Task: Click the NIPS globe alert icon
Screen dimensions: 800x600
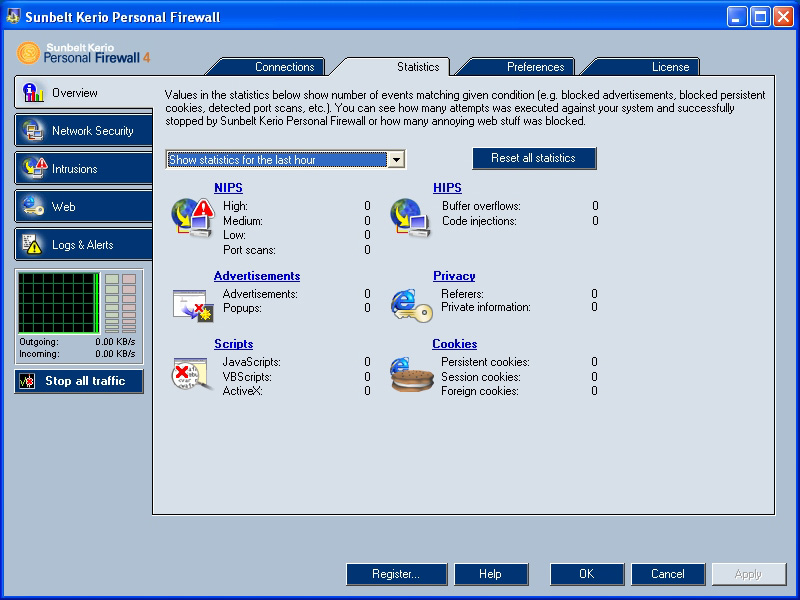Action: point(192,218)
